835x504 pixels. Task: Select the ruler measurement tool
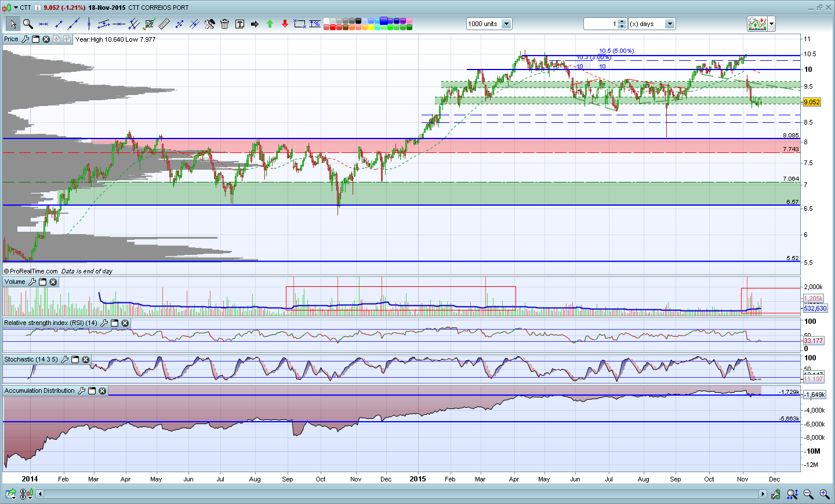164,24
